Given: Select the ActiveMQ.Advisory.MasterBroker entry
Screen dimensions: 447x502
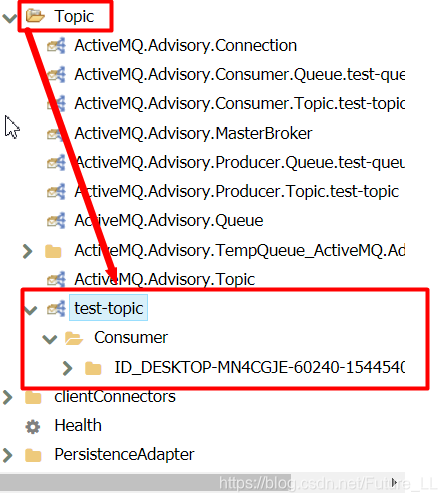Looking at the screenshot, I should (x=193, y=134).
